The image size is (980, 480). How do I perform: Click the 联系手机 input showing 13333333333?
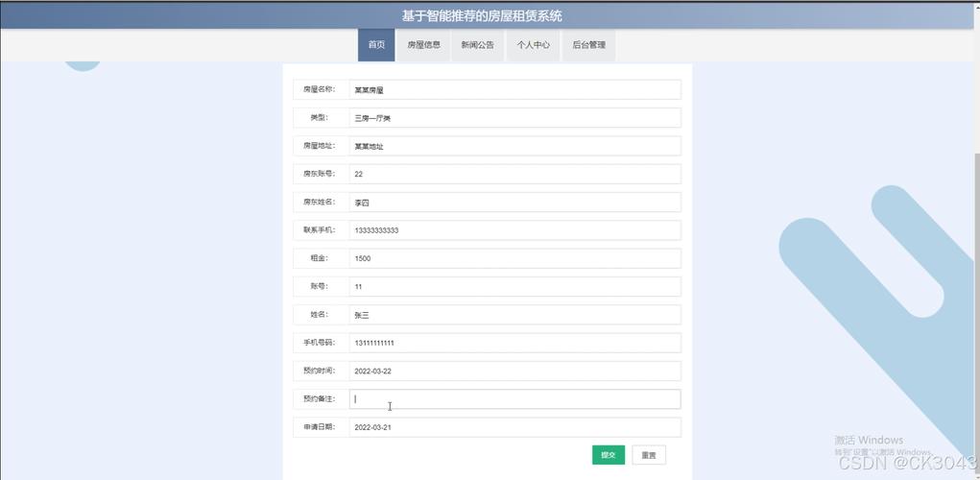coord(515,230)
